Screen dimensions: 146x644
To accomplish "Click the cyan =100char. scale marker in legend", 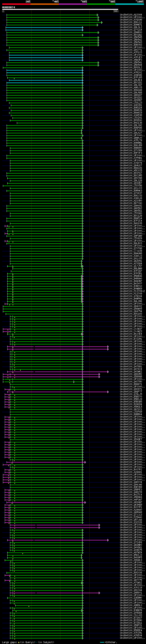I will click(102, 642).
